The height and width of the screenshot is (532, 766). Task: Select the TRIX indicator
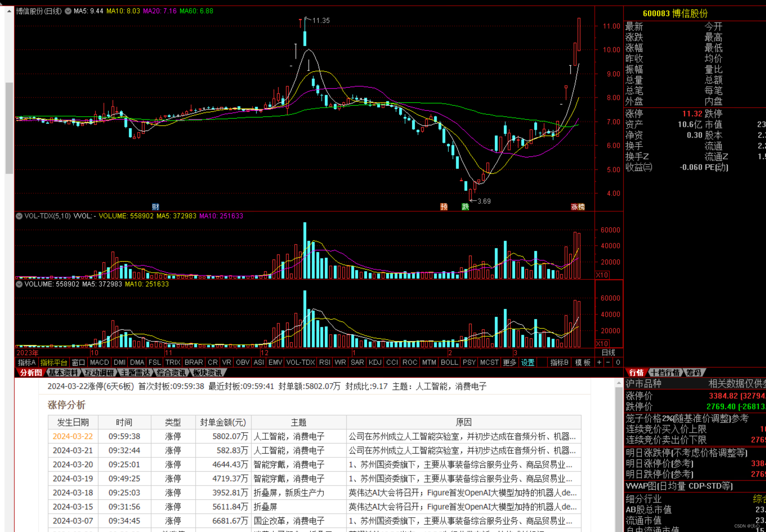point(173,362)
